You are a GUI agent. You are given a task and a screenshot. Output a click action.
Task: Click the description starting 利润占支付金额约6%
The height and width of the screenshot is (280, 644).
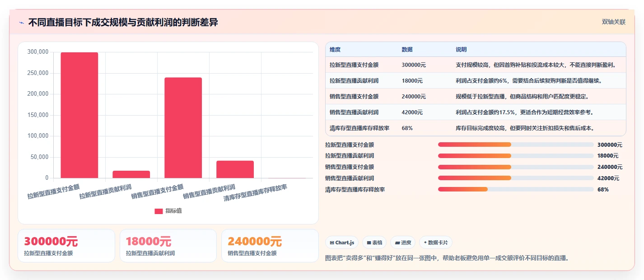point(529,81)
